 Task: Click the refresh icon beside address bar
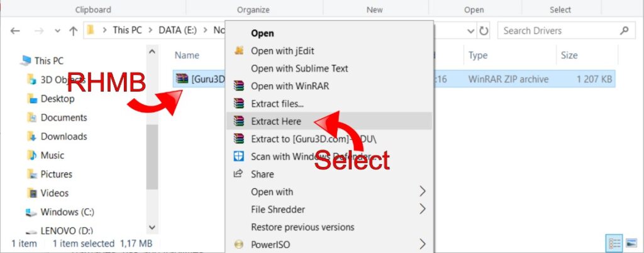[x=484, y=31]
